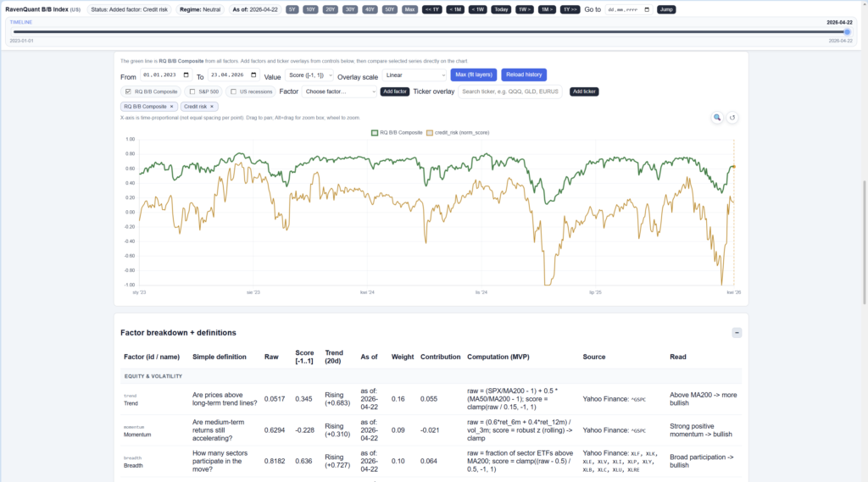Open the To date calendar picker icon
The image size is (868, 482).
254,75
